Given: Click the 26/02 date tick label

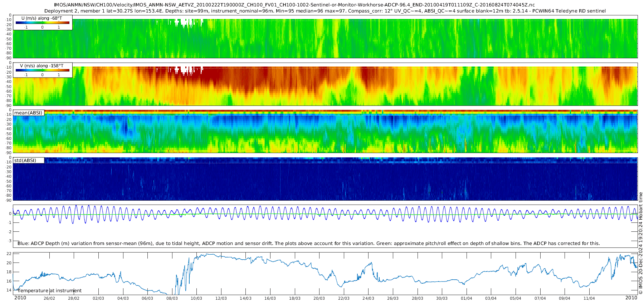Looking at the screenshot, I should pos(49,298).
